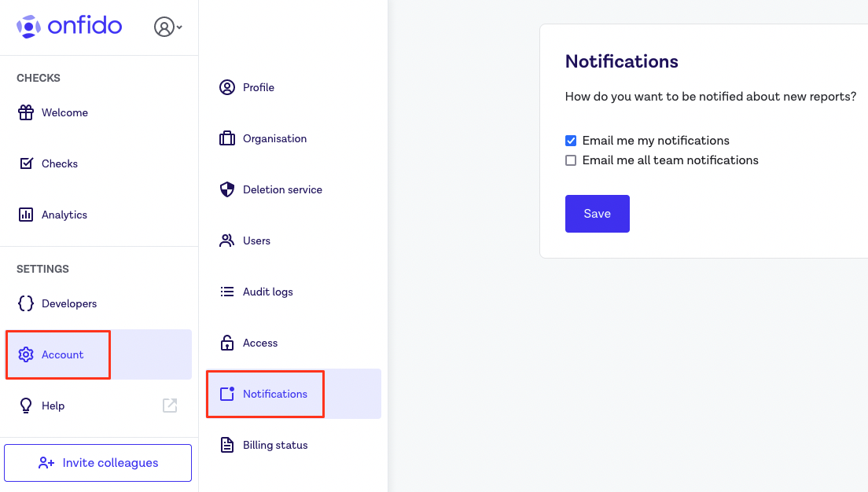Click the Help lightbulb icon
868x492 pixels.
coord(24,406)
